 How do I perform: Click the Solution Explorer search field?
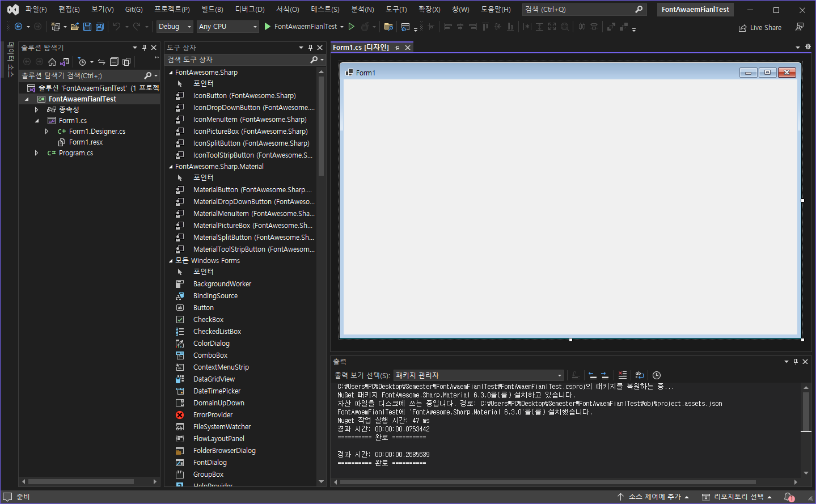[81, 75]
